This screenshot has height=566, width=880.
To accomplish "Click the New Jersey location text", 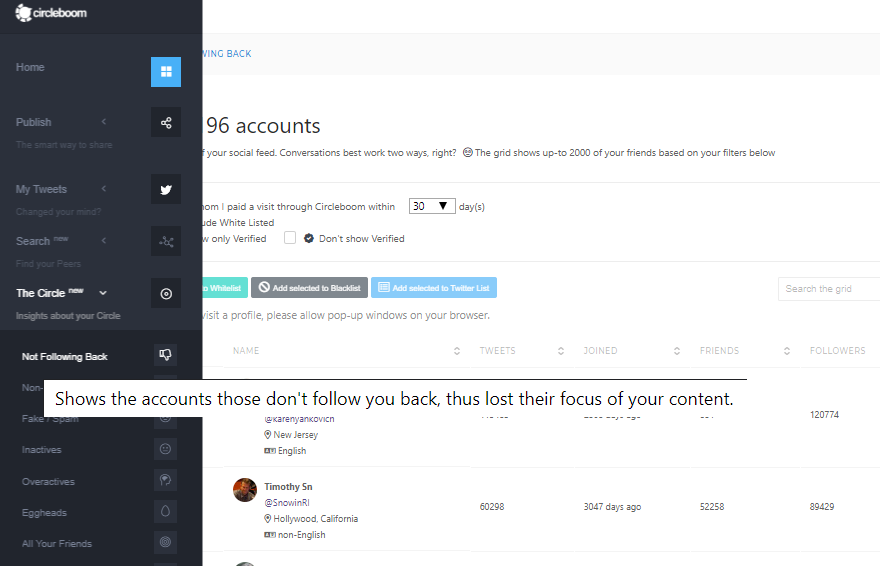I will pyautogui.click(x=295, y=435).
